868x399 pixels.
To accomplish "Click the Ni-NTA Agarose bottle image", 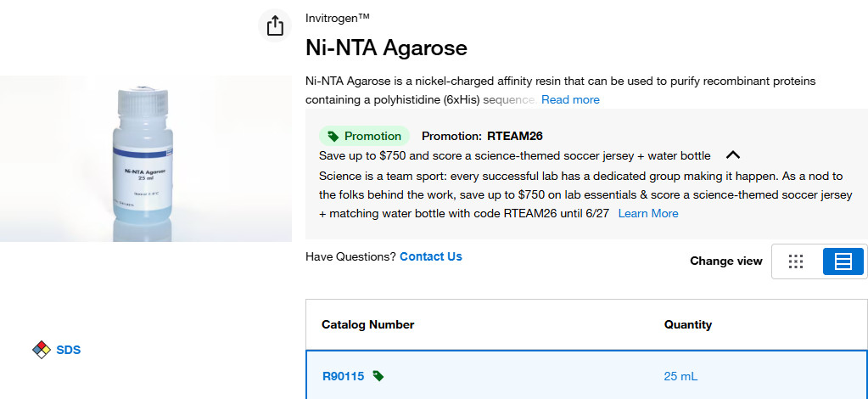I will (146, 159).
